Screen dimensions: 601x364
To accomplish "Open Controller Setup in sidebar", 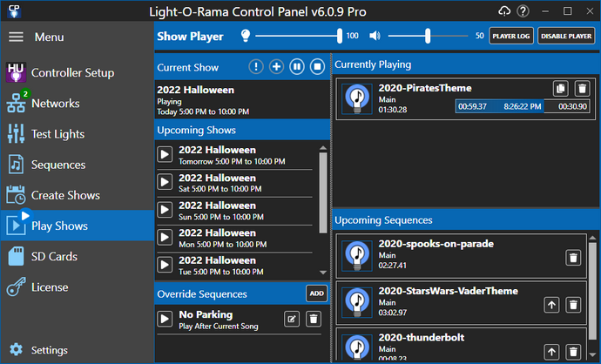I will point(77,72).
